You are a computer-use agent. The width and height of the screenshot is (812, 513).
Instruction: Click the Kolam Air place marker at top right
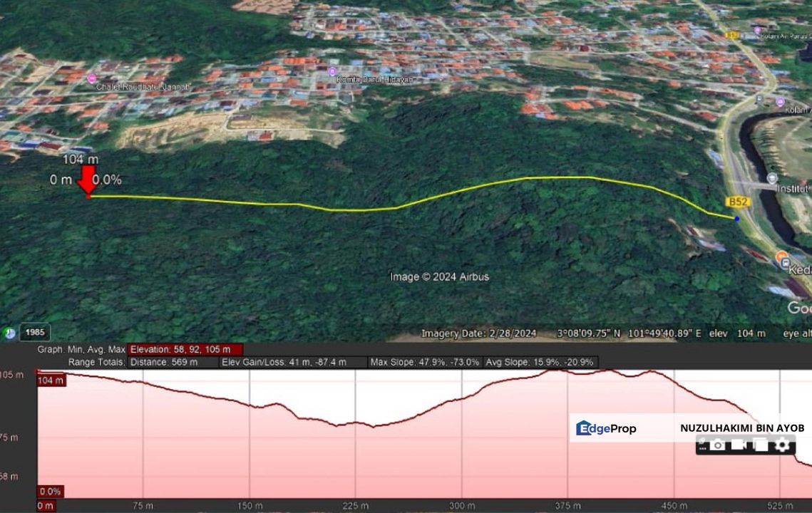pyautogui.click(x=758, y=30)
